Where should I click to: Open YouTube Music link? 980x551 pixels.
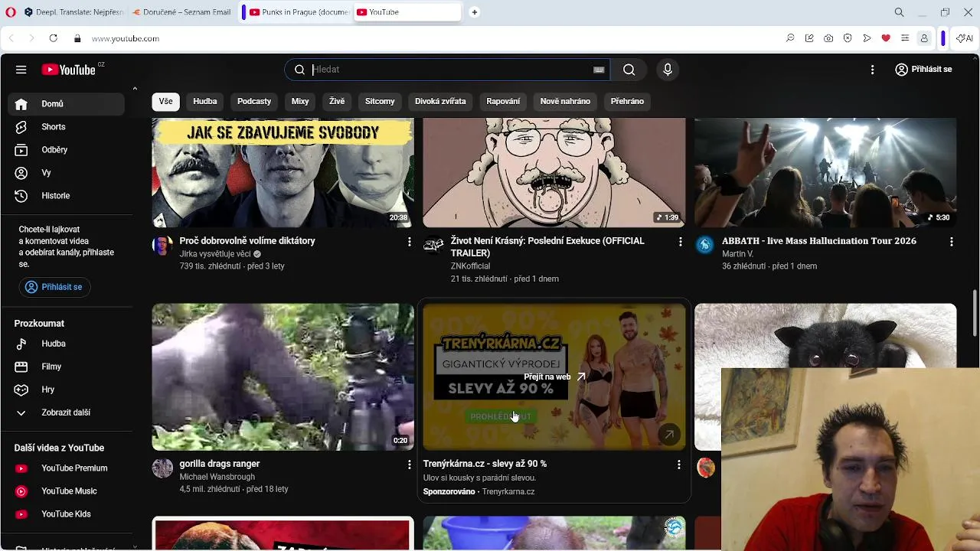tap(66, 491)
